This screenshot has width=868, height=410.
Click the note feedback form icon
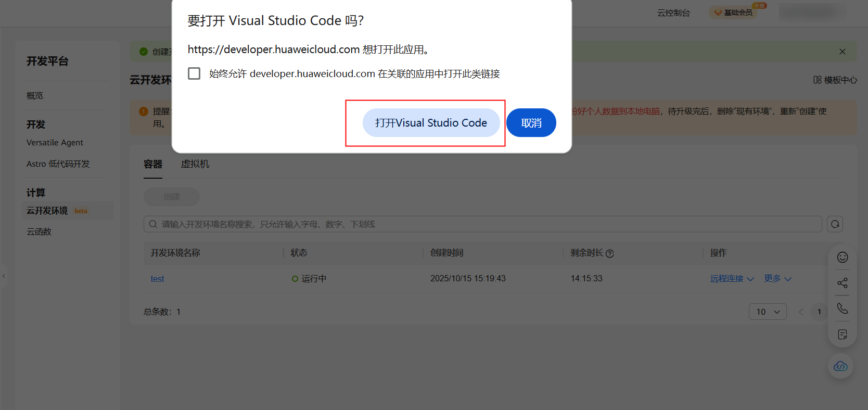843,334
